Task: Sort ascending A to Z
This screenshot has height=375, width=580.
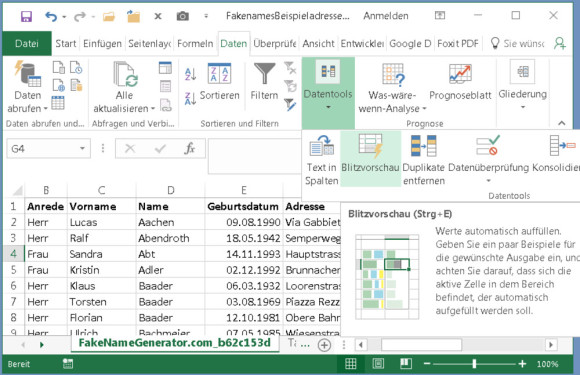Action: click(190, 74)
